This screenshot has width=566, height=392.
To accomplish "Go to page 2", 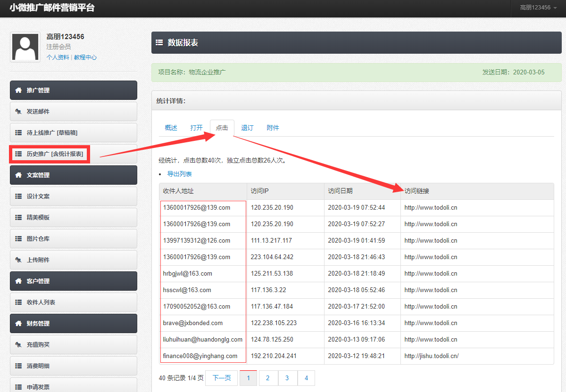I will (x=268, y=378).
